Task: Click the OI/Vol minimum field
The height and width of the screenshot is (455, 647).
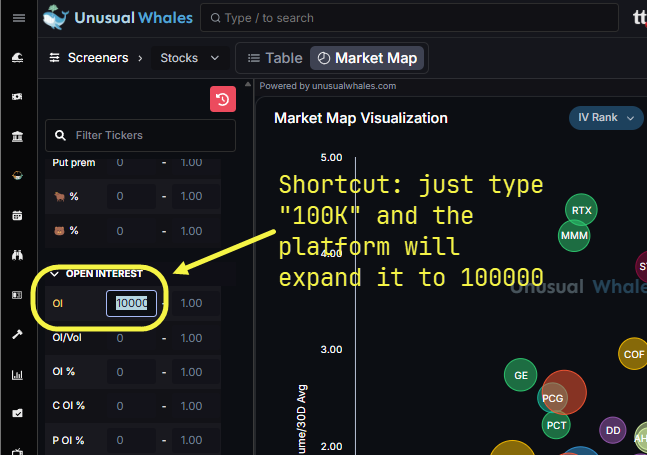Action: click(x=131, y=338)
